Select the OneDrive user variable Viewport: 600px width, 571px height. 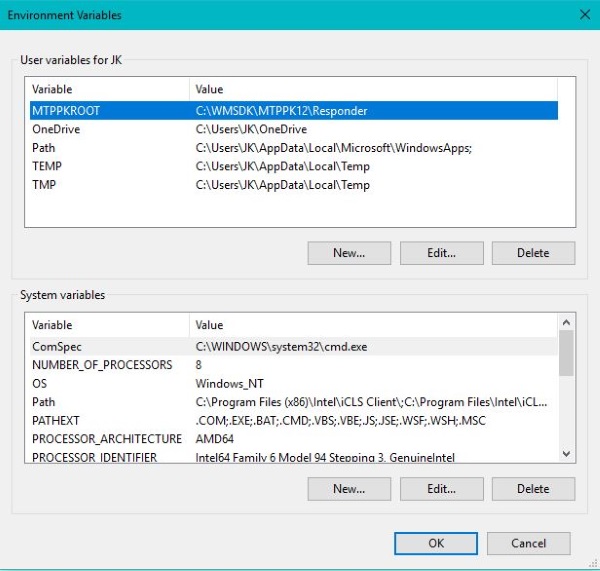(293, 129)
